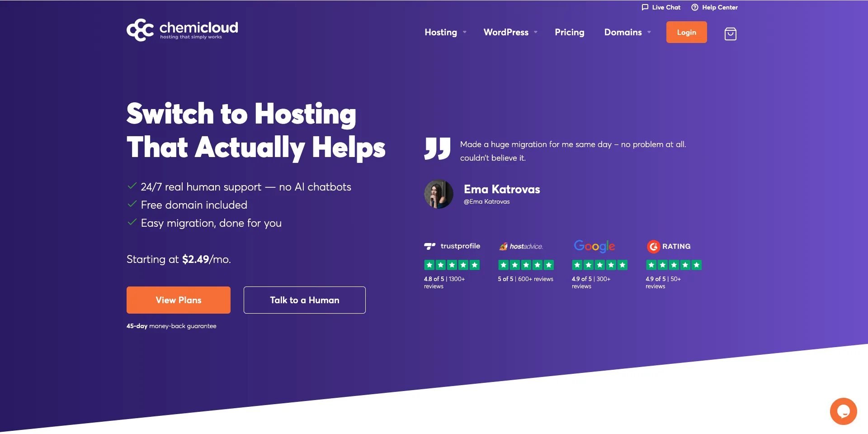The width and height of the screenshot is (868, 434).
Task: Click Ema Katrovas's profile photo
Action: [439, 194]
